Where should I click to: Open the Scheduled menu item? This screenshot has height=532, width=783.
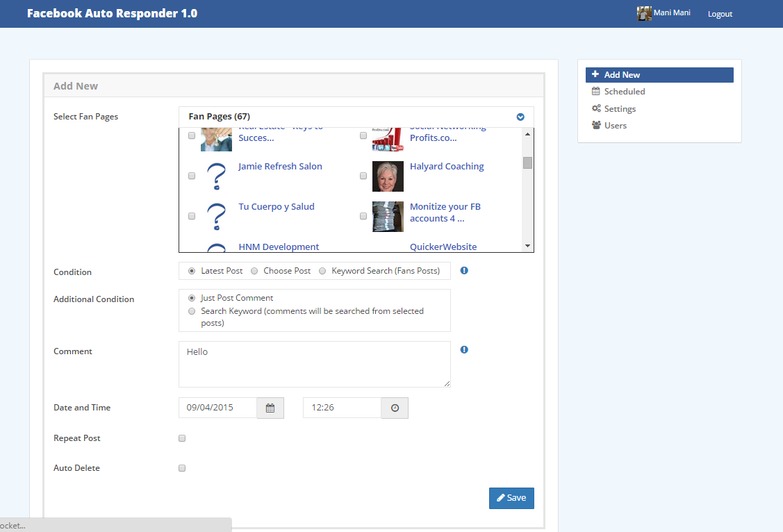pos(624,92)
